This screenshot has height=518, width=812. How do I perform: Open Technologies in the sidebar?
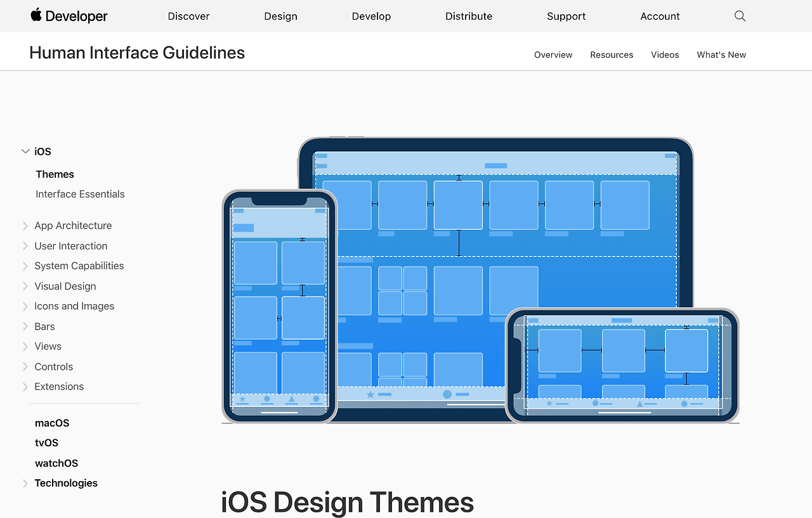66,483
